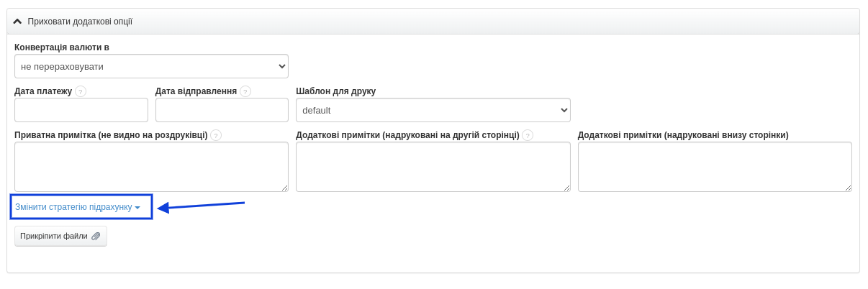The height and width of the screenshot is (289, 868).
Task: Expand the Змінити стратегію підрахунку menu
Action: coord(78,207)
